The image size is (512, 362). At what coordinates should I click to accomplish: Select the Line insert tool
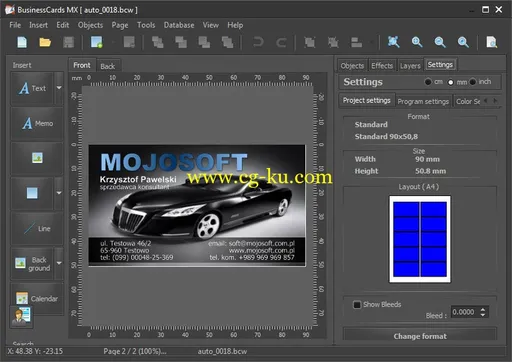pyautogui.click(x=37, y=228)
